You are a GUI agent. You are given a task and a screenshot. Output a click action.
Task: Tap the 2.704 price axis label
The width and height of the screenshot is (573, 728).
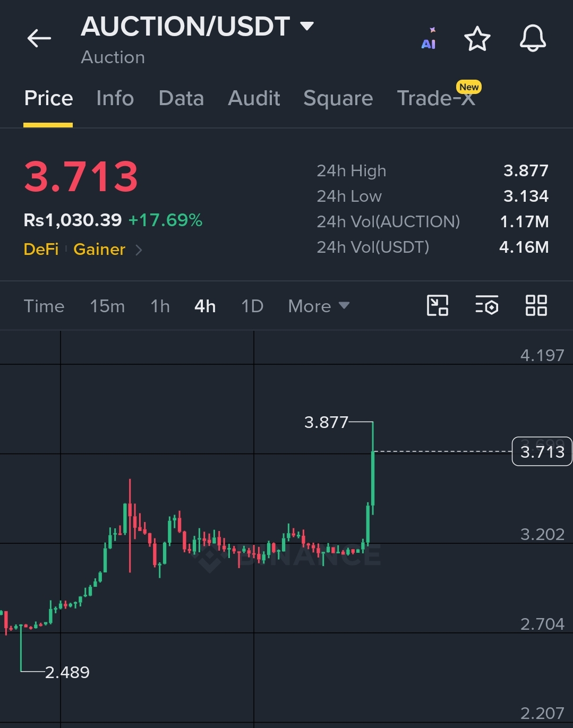pyautogui.click(x=542, y=623)
